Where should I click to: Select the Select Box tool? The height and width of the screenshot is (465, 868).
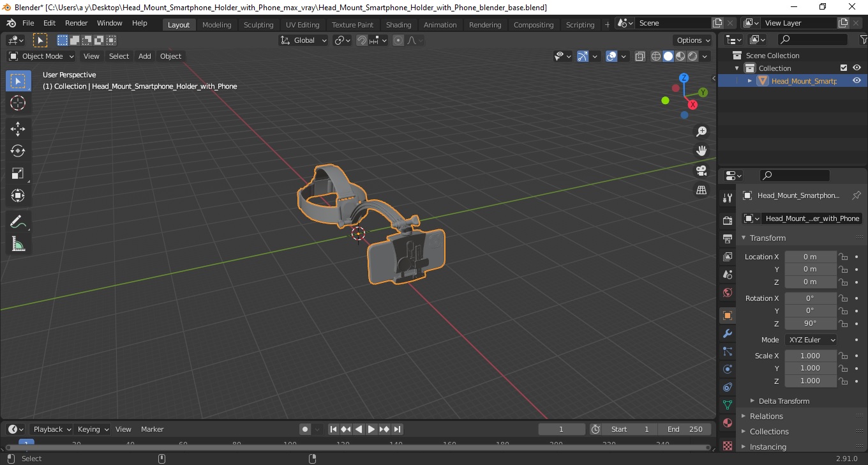(18, 80)
